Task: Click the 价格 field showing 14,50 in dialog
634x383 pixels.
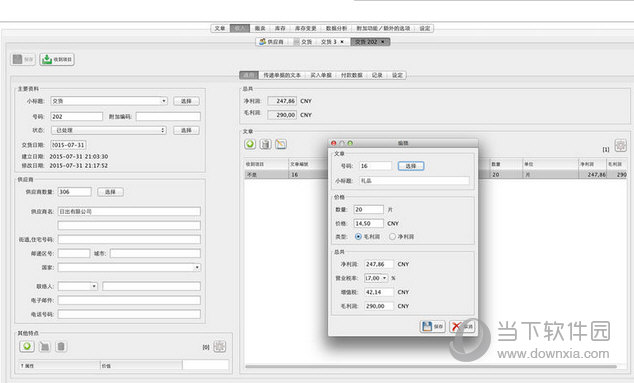Action: pyautogui.click(x=369, y=223)
